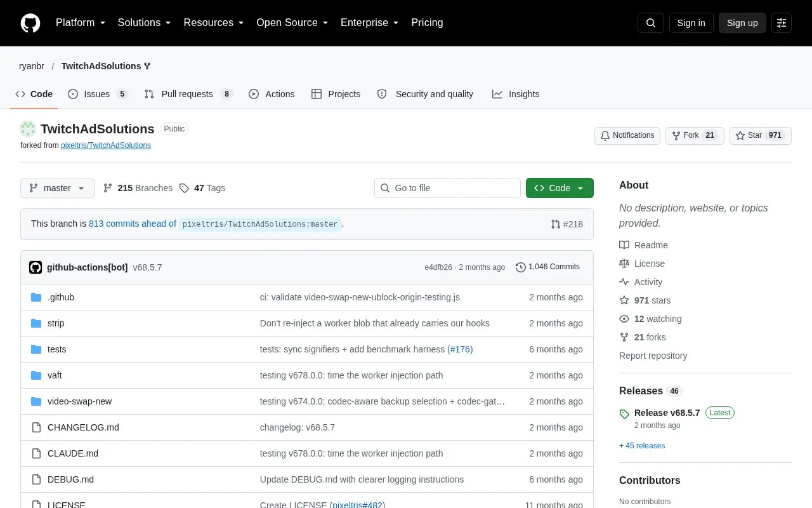The image size is (812, 508).
Task: Click the vaft folder icon
Action: (36, 375)
